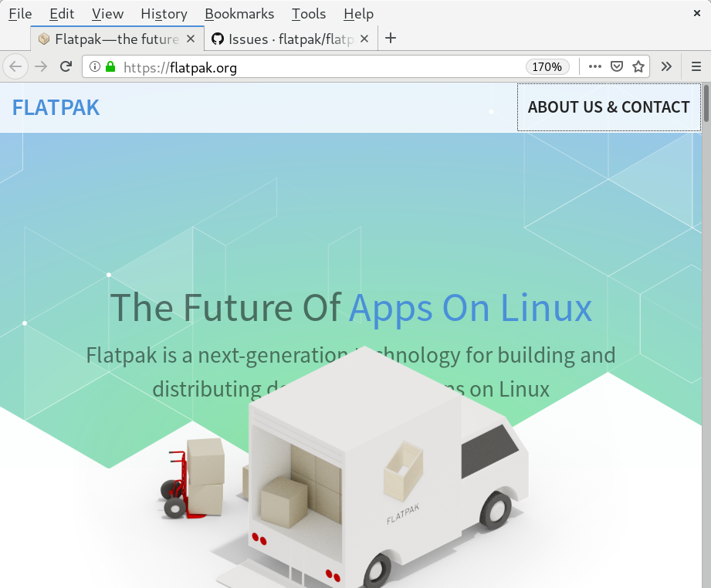Click the FLATPAK logo link
The image size is (711, 588).
point(55,107)
